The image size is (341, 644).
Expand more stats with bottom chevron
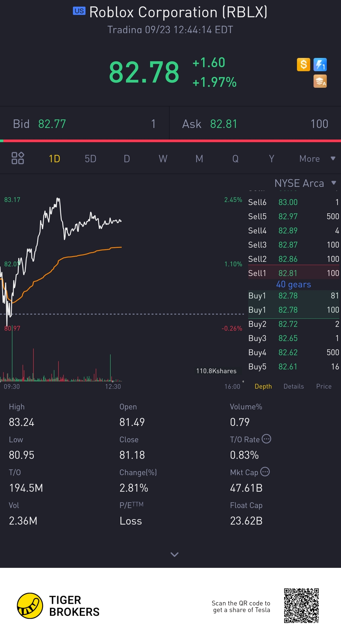click(174, 555)
